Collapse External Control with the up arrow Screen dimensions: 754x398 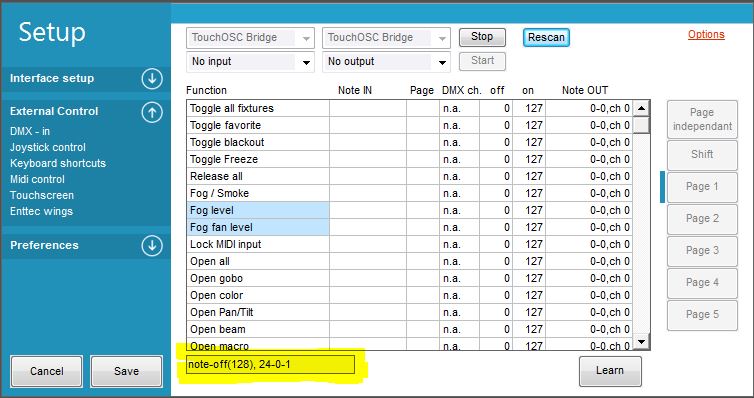pos(152,112)
